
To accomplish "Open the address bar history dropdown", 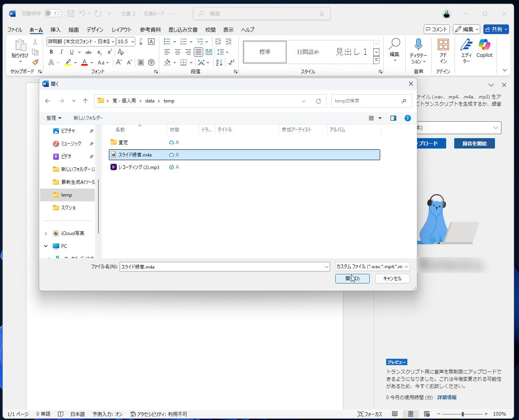I will 304,101.
